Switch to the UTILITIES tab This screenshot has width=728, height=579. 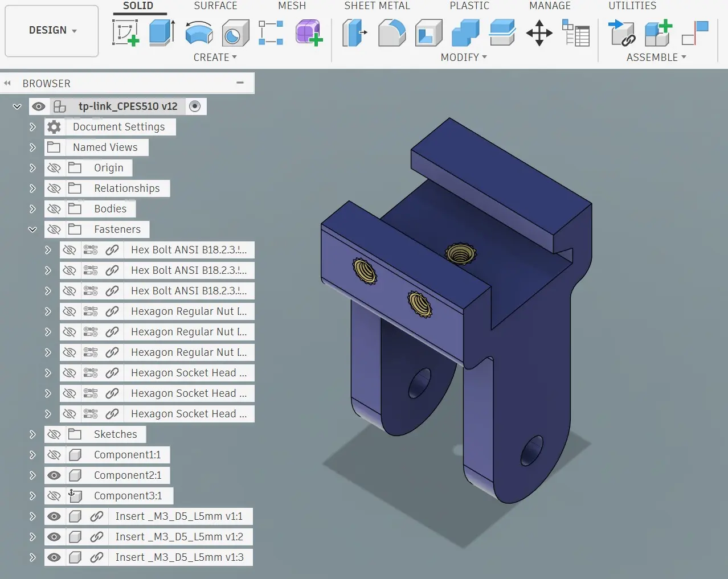(632, 6)
